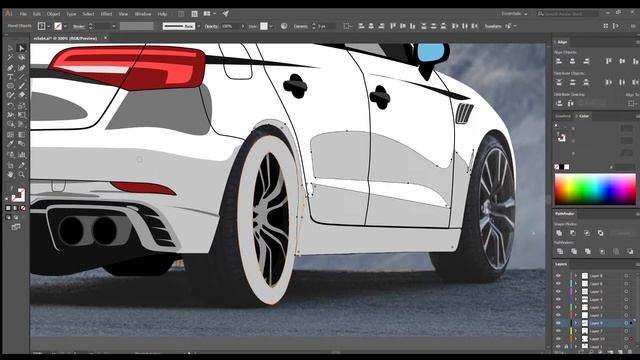Select the Pen tool
Viewport: 640px width, 360px height.
(11, 67)
